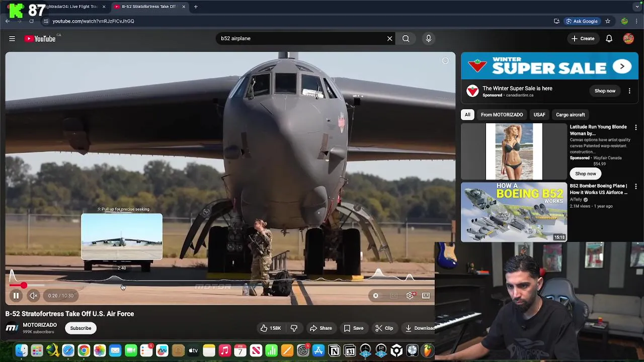This screenshot has width=644, height=362.
Task: Open MOTORIZADO channel avatar
Action: point(12,328)
